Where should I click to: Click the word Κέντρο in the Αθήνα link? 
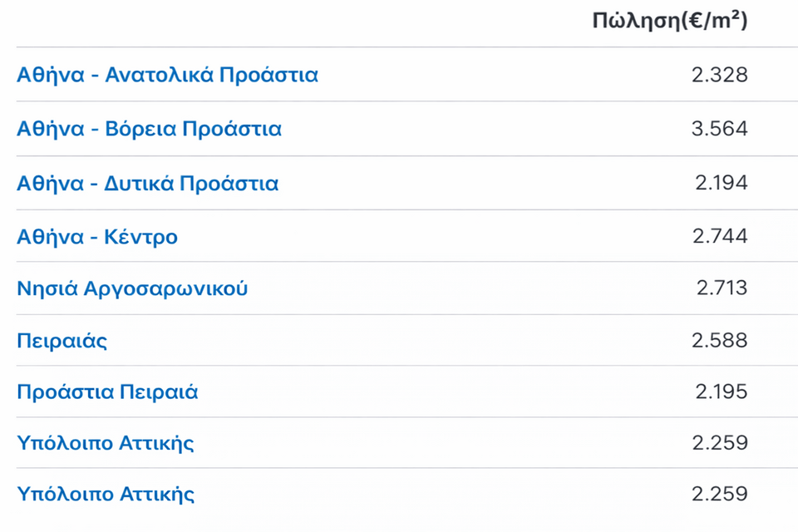pyautogui.click(x=143, y=237)
